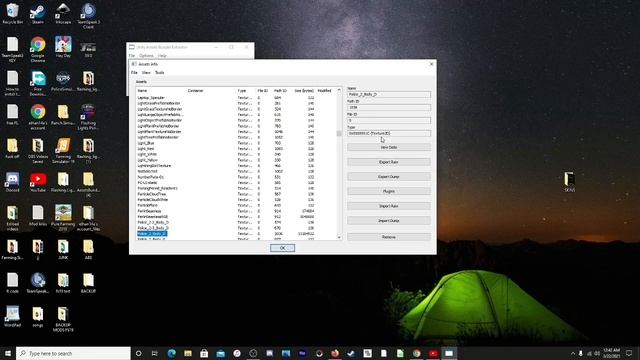This screenshot has height=360, width=640.
Task: Open the Edited videos folder
Action: tap(13, 218)
